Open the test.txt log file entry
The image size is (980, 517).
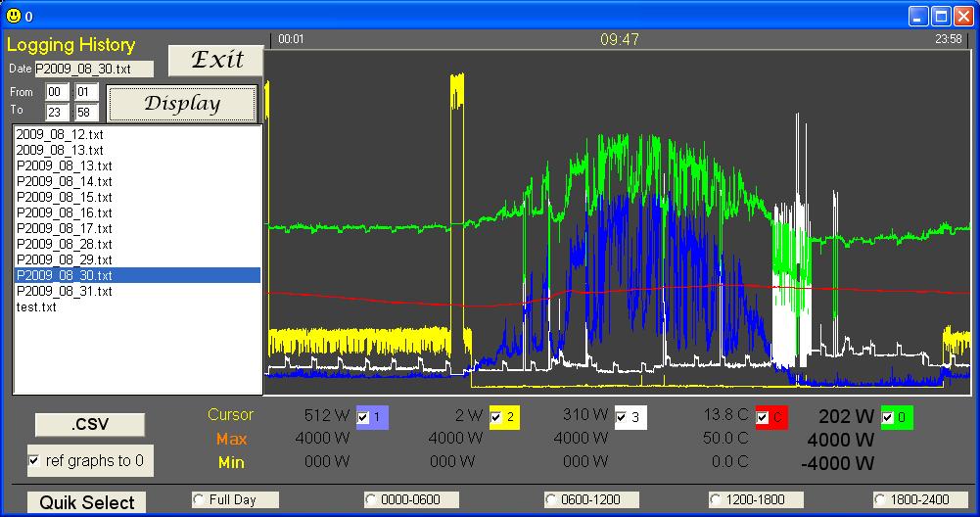[x=37, y=307]
